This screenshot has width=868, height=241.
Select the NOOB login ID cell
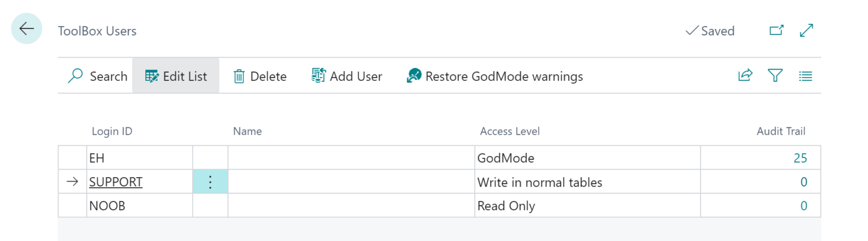tap(138, 206)
